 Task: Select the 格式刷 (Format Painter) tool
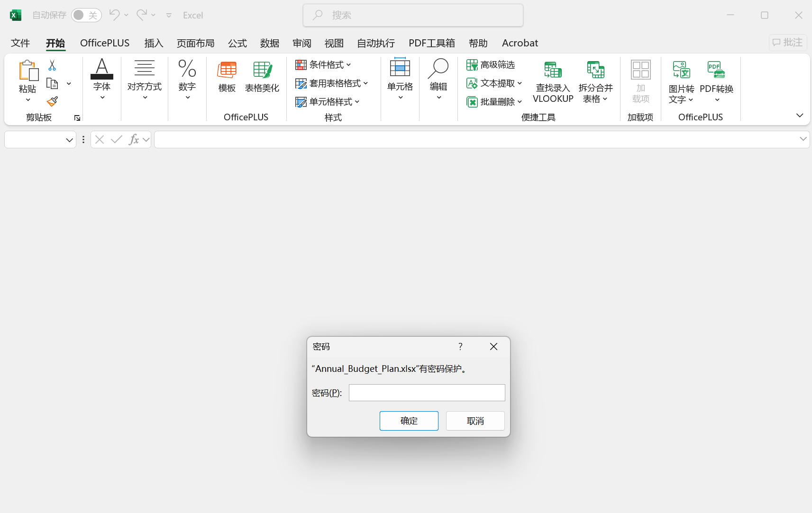(52, 101)
